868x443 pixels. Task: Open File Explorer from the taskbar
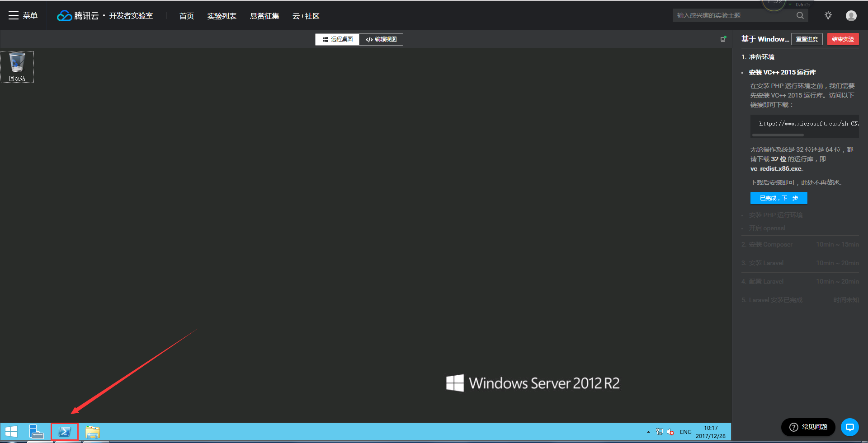(93, 432)
